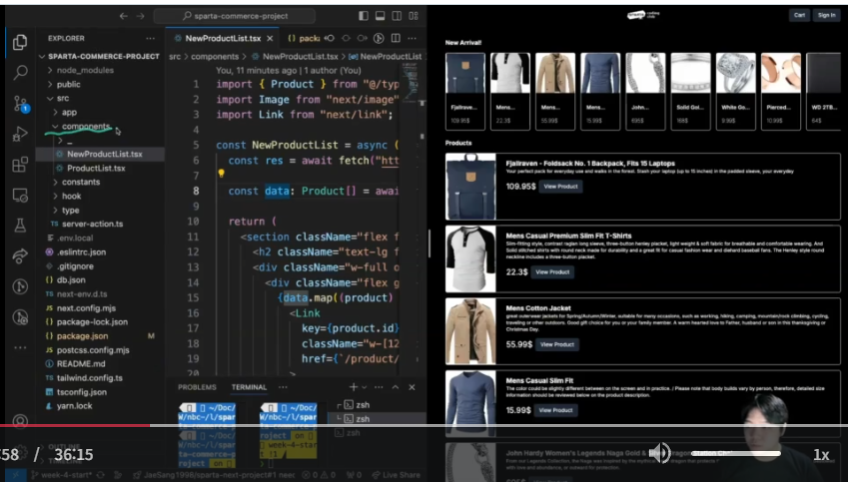This screenshot has height=482, width=848.
Task: Open the Search view in activity bar
Action: click(x=21, y=72)
